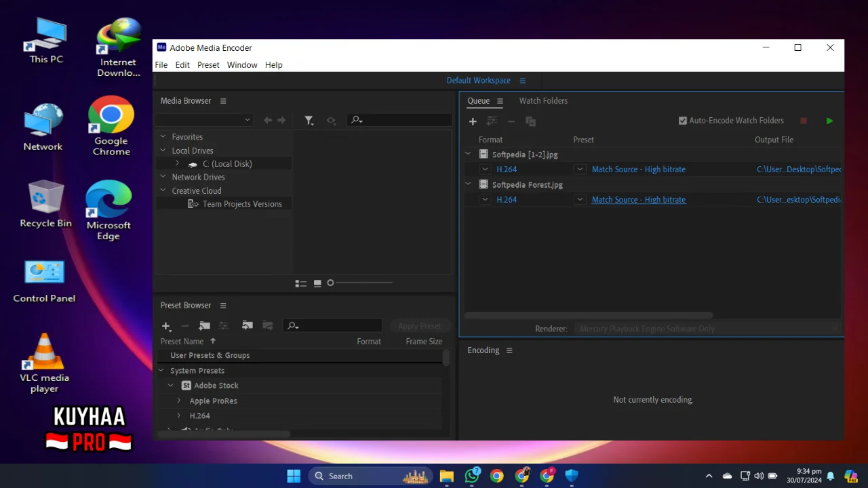The image size is (868, 488).
Task: Click the H.264 format link for Softpedia [1-2].jpg
Action: coord(507,169)
